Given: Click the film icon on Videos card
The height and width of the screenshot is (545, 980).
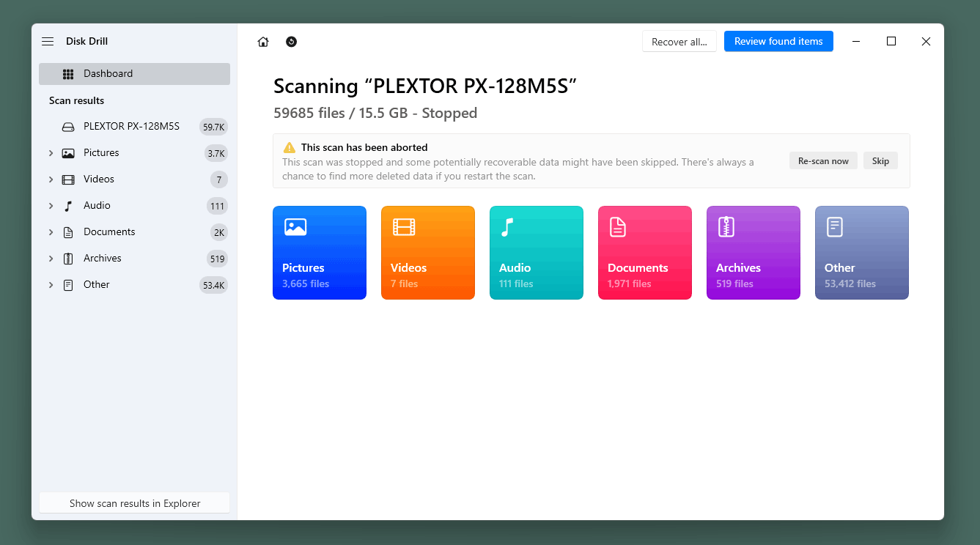Looking at the screenshot, I should (x=404, y=227).
